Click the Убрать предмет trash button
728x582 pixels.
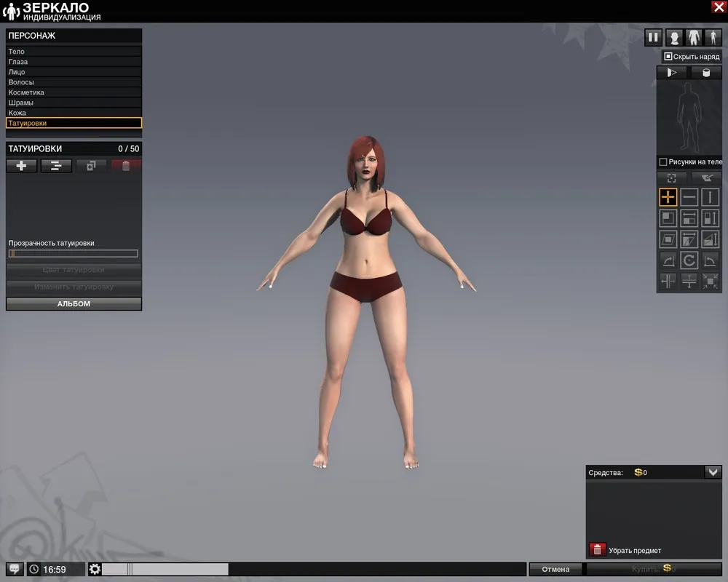[x=598, y=550]
